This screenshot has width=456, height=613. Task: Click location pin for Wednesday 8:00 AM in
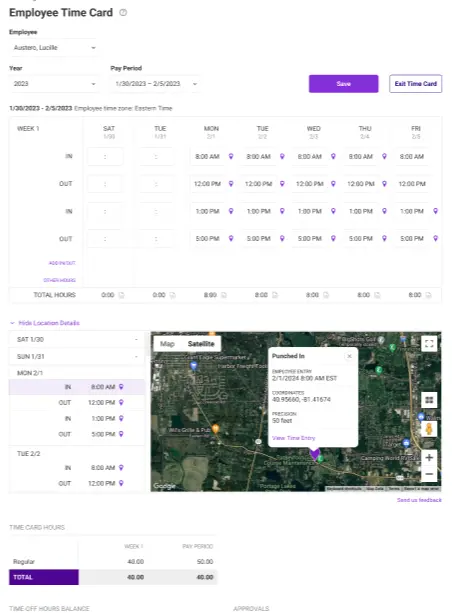click(333, 156)
